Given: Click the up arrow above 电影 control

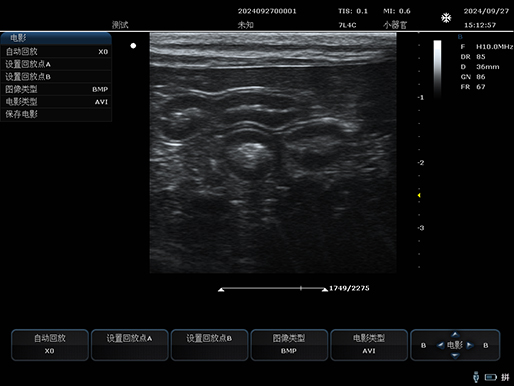Looking at the screenshot, I should pyautogui.click(x=455, y=335).
